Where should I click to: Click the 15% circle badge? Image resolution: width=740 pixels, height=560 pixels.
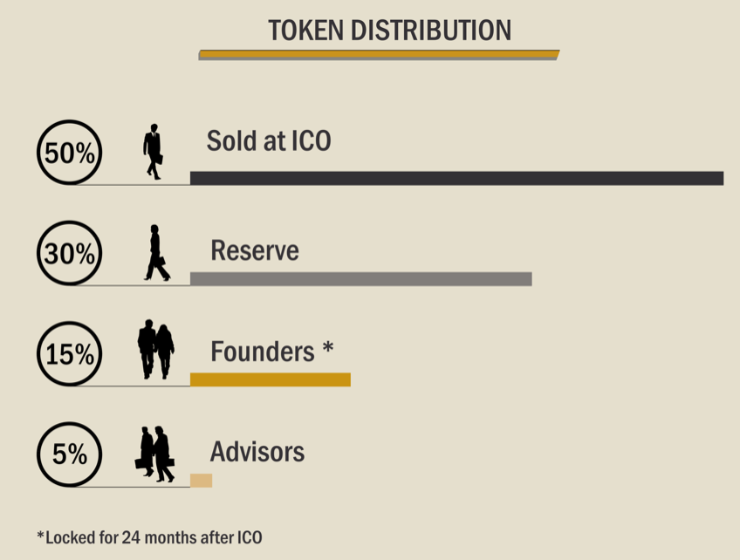click(70, 354)
